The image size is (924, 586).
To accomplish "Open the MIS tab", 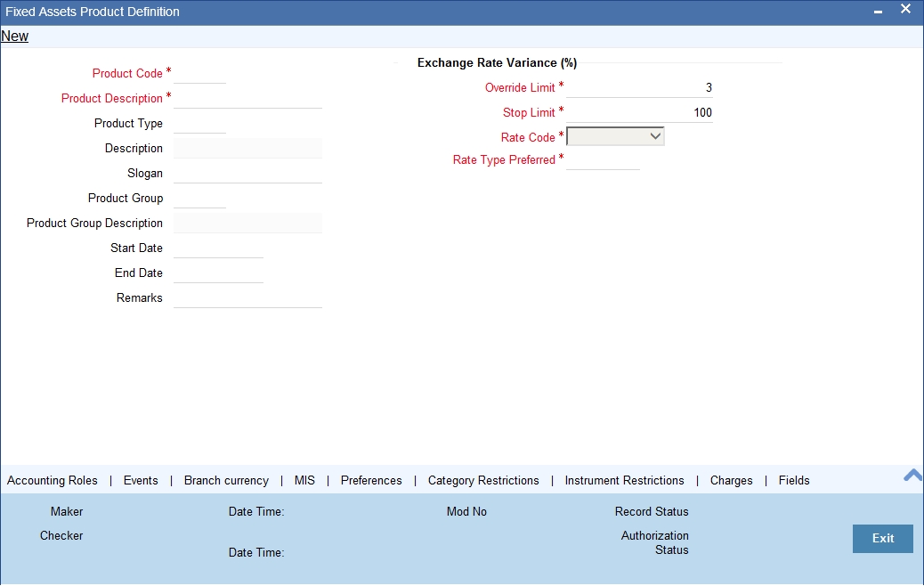I will coord(304,481).
